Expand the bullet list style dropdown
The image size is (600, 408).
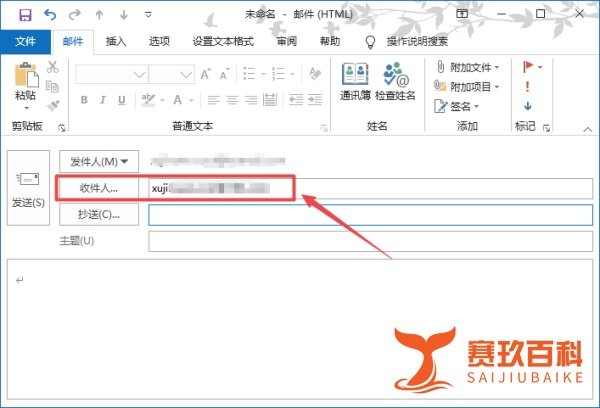tap(263, 74)
